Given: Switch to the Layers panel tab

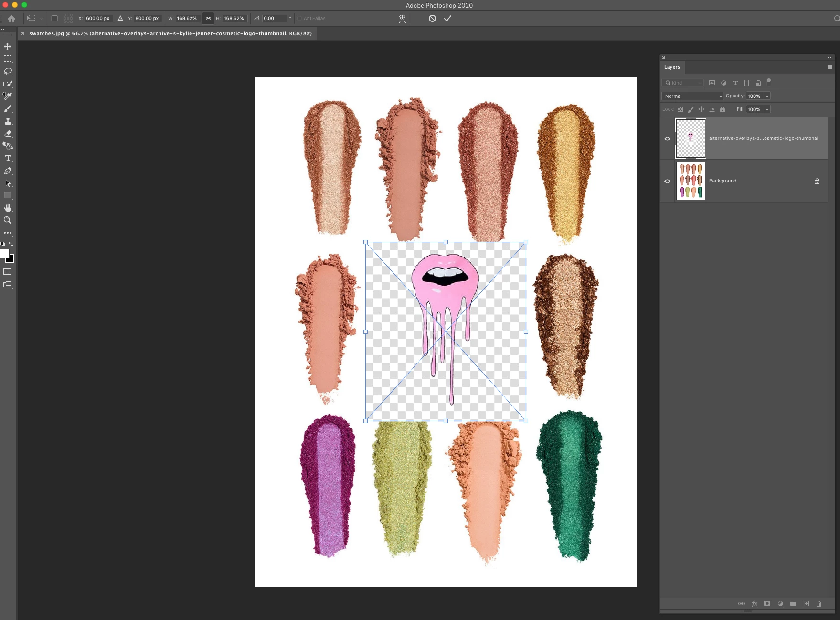Looking at the screenshot, I should coord(672,67).
